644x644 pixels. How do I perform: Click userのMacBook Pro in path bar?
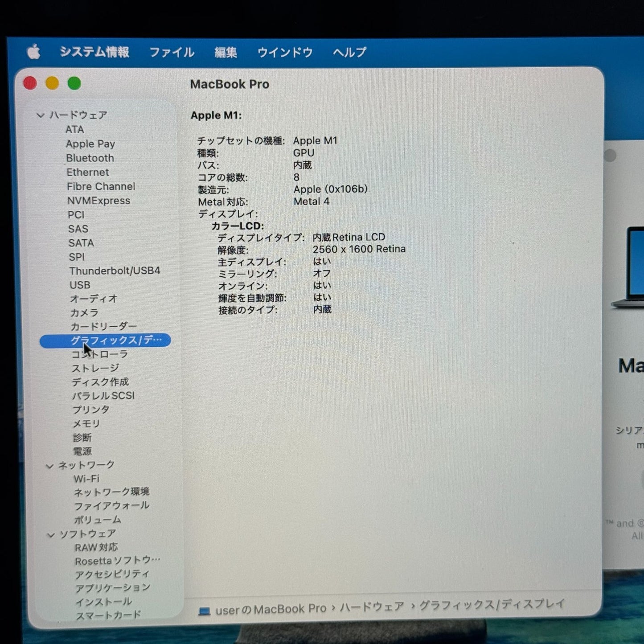click(271, 609)
